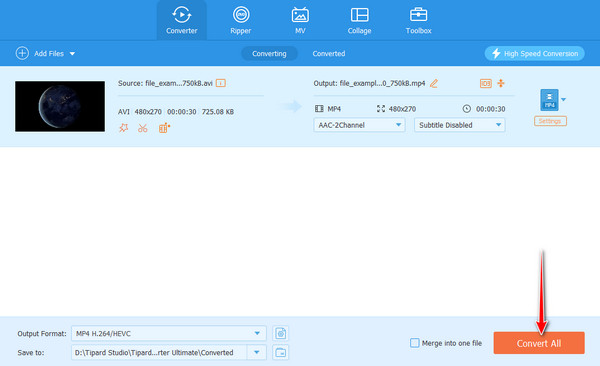This screenshot has height=366, width=600.
Task: Click the orange compress icon next to ID3
Action: click(501, 83)
